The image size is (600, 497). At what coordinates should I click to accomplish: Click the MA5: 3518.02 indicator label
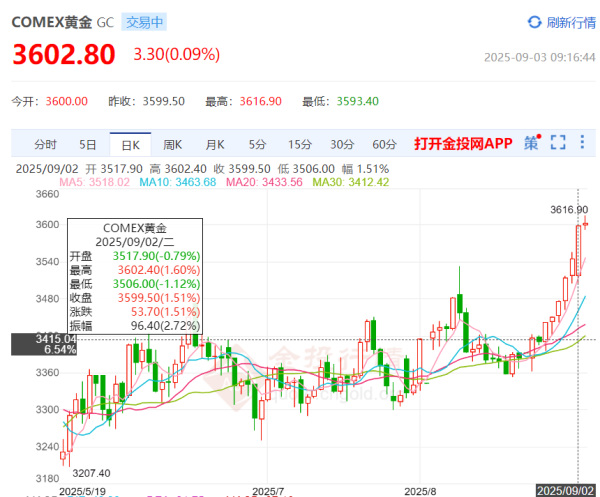(95, 182)
